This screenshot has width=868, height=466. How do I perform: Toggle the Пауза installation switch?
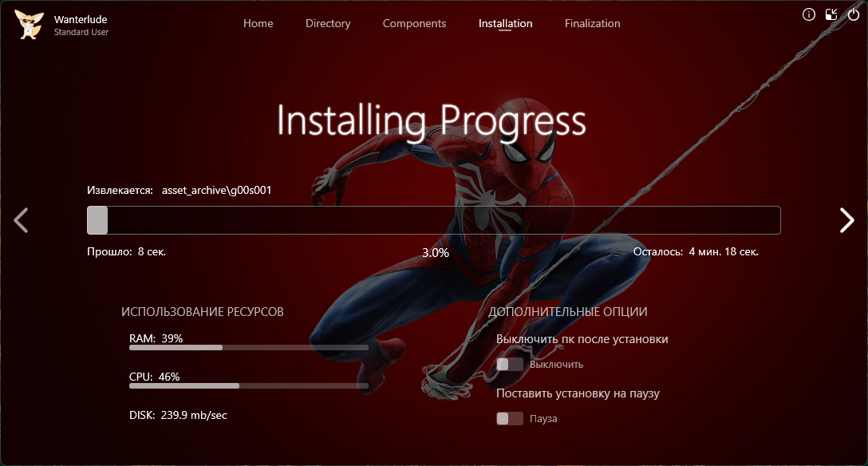click(x=510, y=419)
